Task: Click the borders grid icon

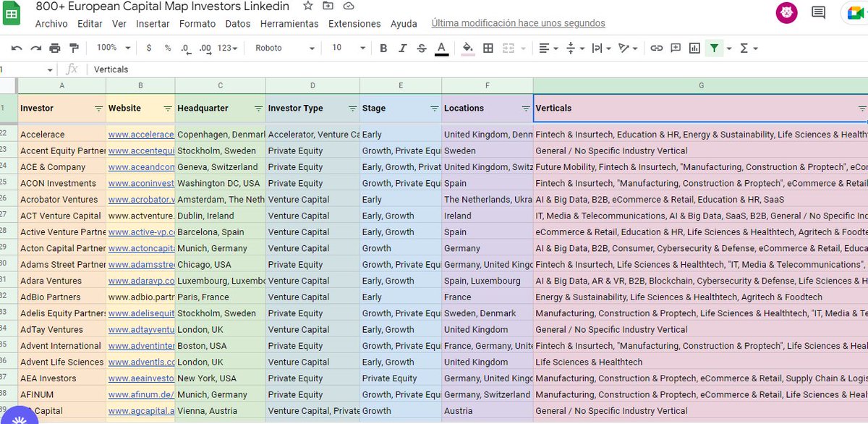Action: coord(488,48)
